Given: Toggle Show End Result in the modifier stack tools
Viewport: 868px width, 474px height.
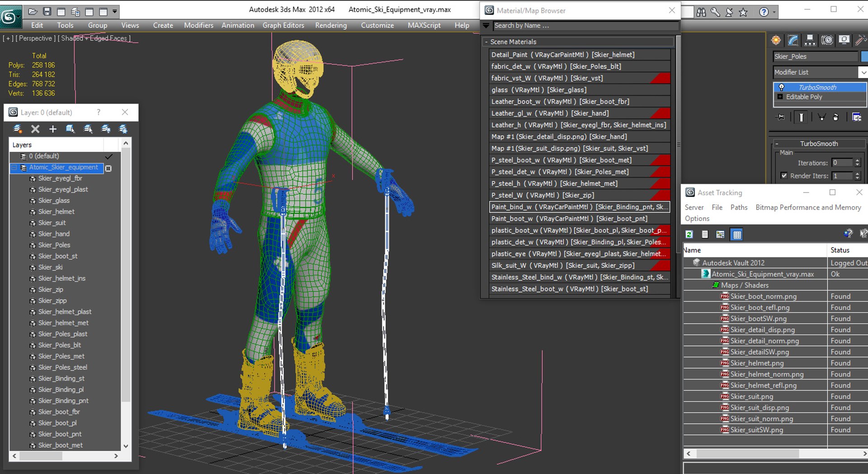Looking at the screenshot, I should (801, 117).
